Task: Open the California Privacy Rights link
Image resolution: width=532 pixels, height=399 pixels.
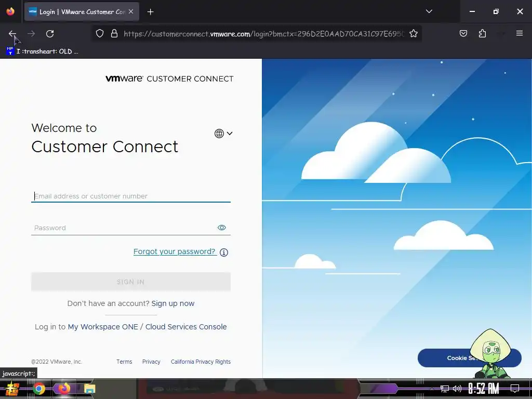Action: 201,362
